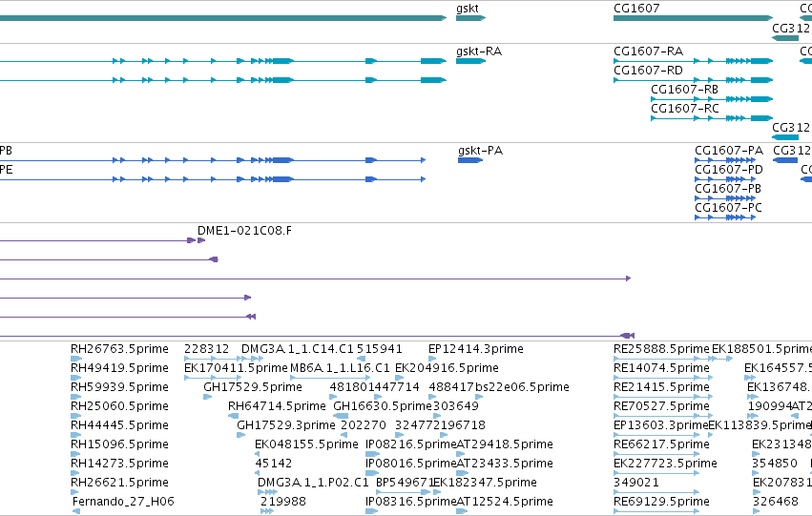Select transcript CG1607-RA
The width and height of the screenshot is (812, 516).
[648, 52]
